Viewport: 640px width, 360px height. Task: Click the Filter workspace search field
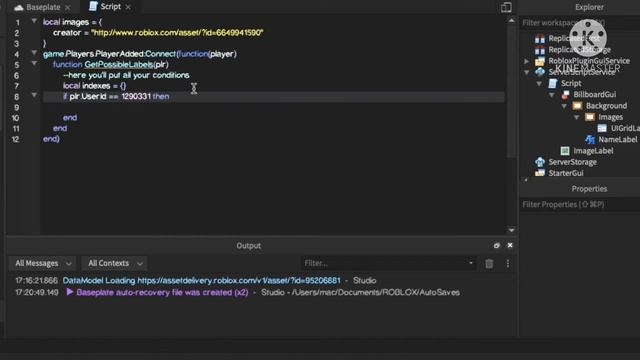pos(580,23)
